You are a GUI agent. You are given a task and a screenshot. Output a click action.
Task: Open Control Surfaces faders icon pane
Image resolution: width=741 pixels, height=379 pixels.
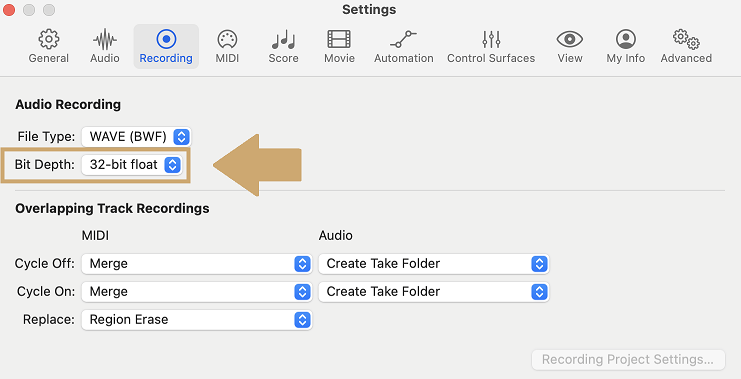tap(491, 46)
